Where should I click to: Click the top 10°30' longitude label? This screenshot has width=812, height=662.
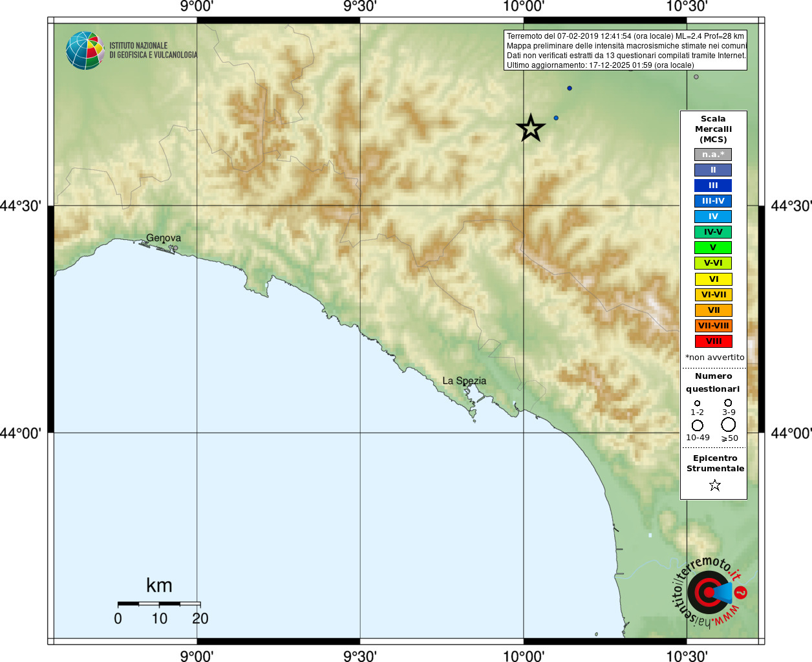(687, 6)
